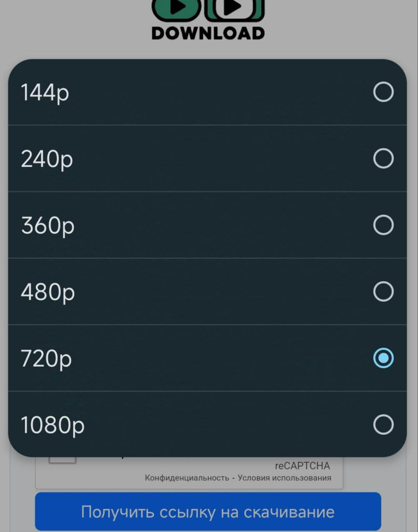418x532 pixels.
Task: Pick the 480p radio circle
Action: (383, 291)
